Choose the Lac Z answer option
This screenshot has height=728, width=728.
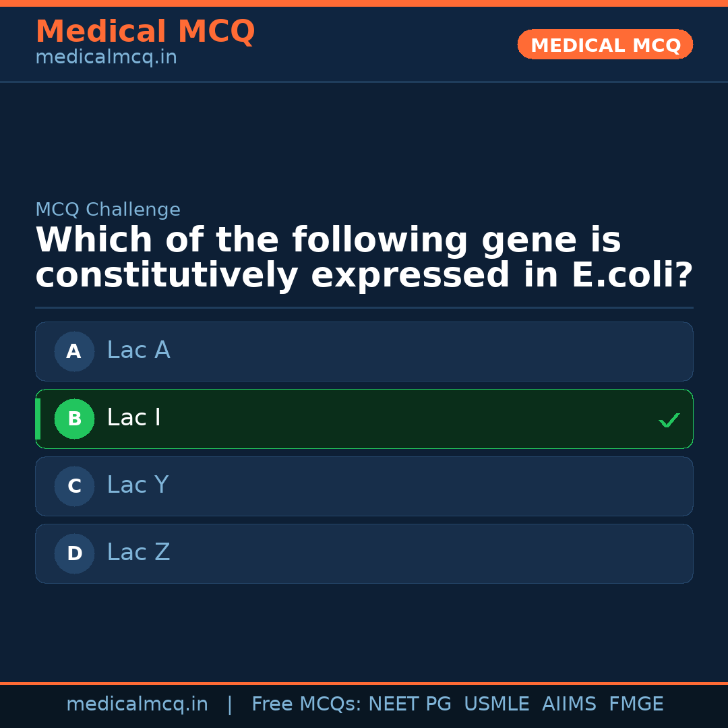tap(364, 553)
